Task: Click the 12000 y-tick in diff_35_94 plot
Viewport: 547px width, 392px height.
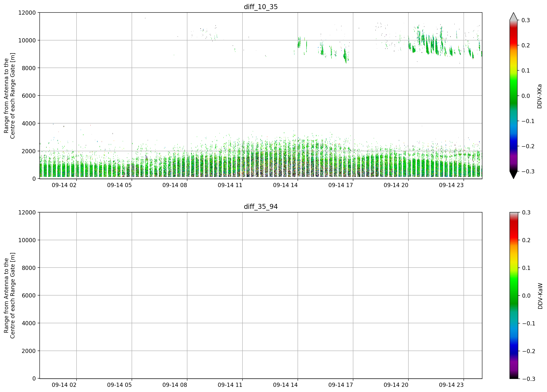Action: pyautogui.click(x=27, y=212)
